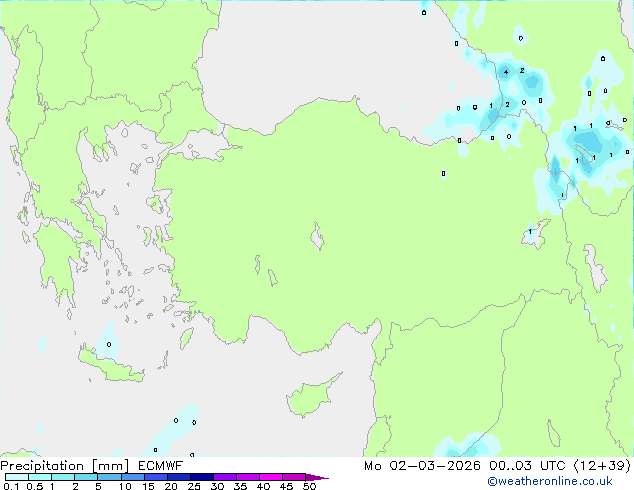
Task: Click the '(12+39)' forecast offset text
Action: [x=602, y=466]
